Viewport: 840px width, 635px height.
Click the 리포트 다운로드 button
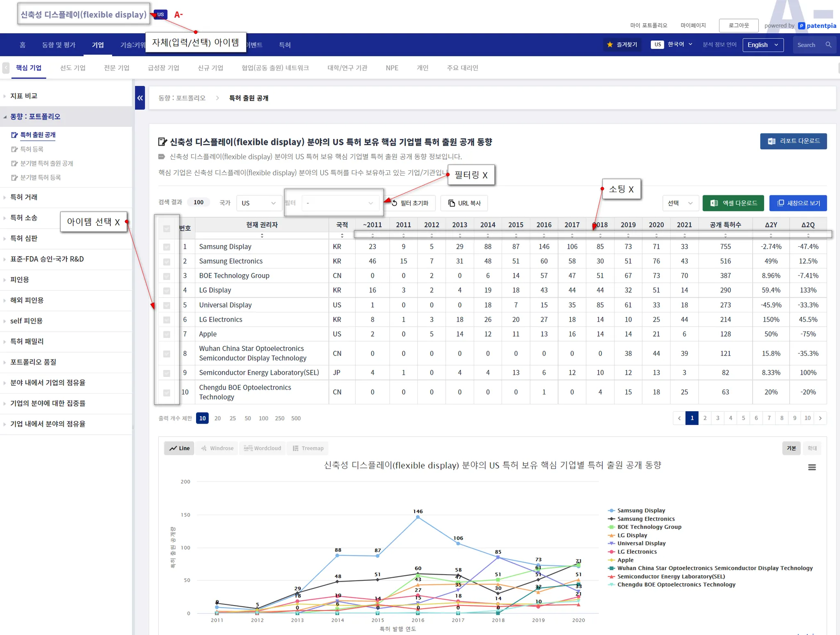pyautogui.click(x=793, y=141)
